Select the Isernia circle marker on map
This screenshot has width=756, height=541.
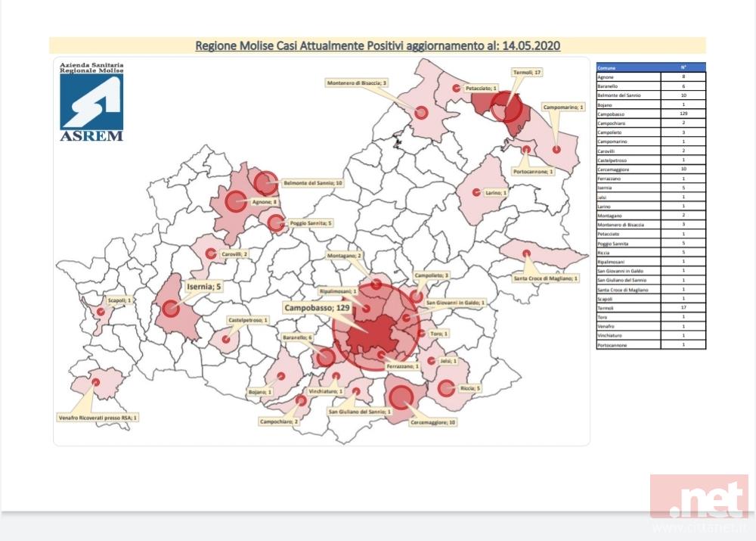coord(171,309)
